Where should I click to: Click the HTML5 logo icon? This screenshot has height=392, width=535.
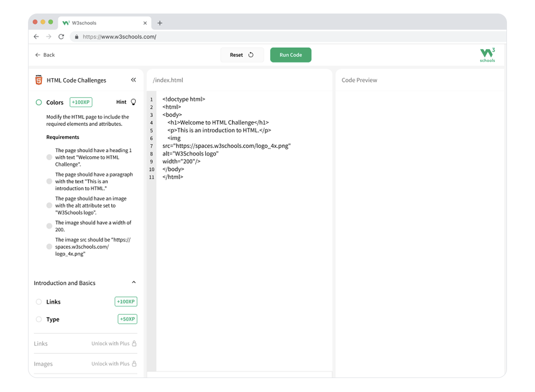39,80
